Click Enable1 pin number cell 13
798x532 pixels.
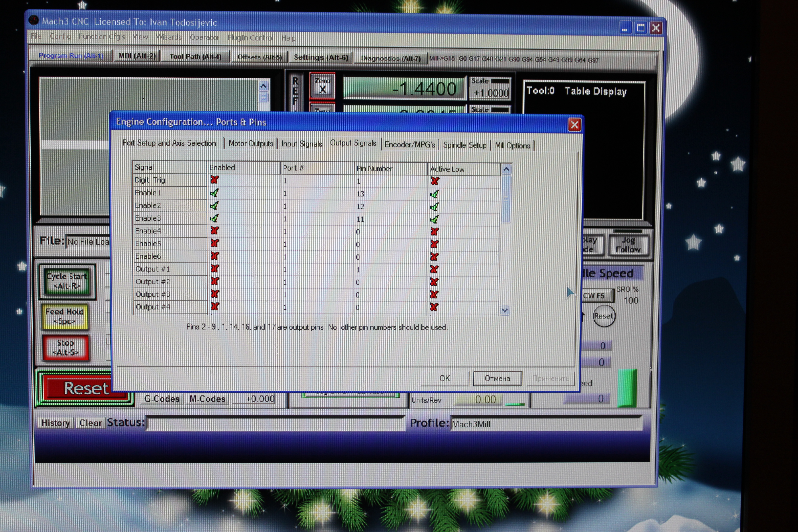point(360,194)
